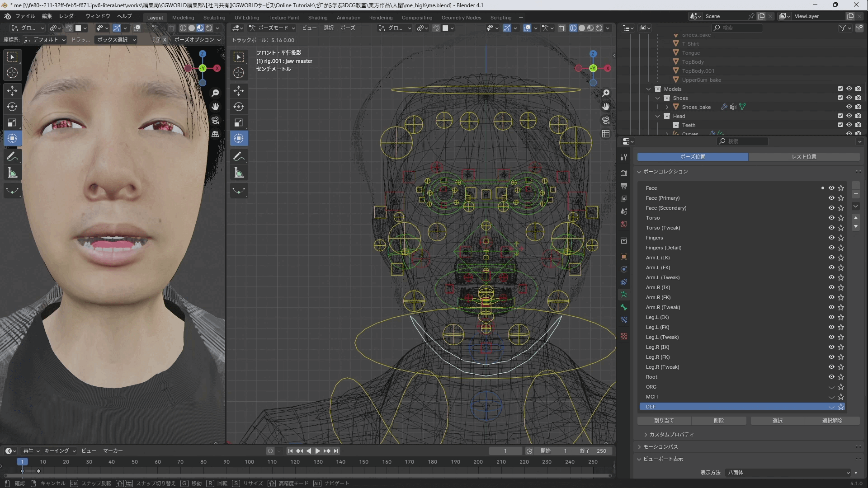Solo the Arm.L (IK) collection star
868x488 pixels.
[841, 258]
